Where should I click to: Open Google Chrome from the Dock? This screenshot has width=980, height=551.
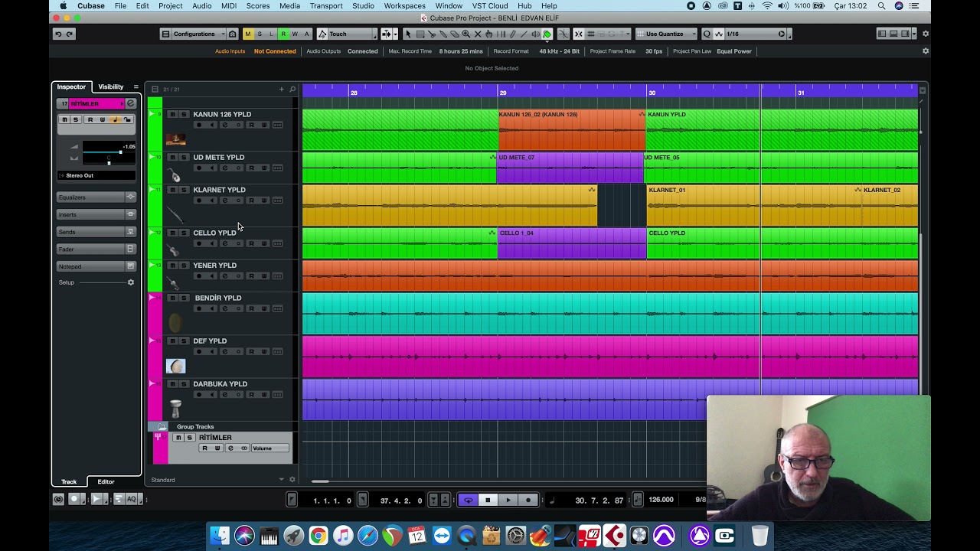tap(318, 536)
